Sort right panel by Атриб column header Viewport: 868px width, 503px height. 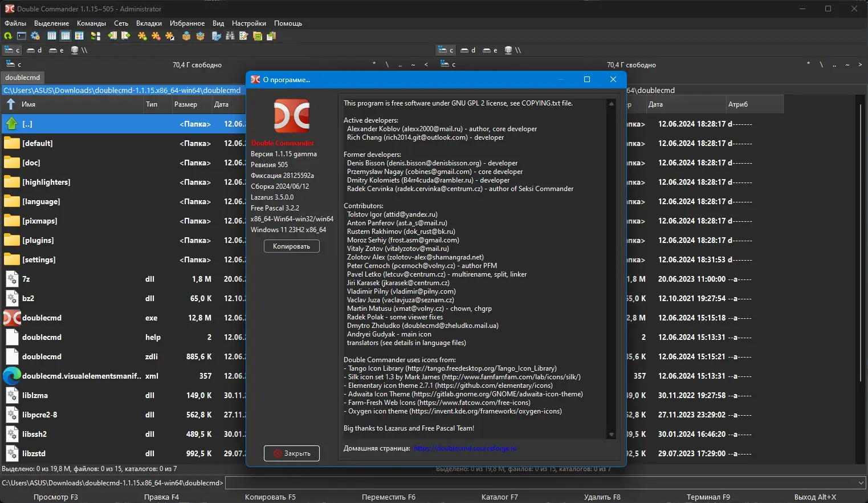click(754, 104)
